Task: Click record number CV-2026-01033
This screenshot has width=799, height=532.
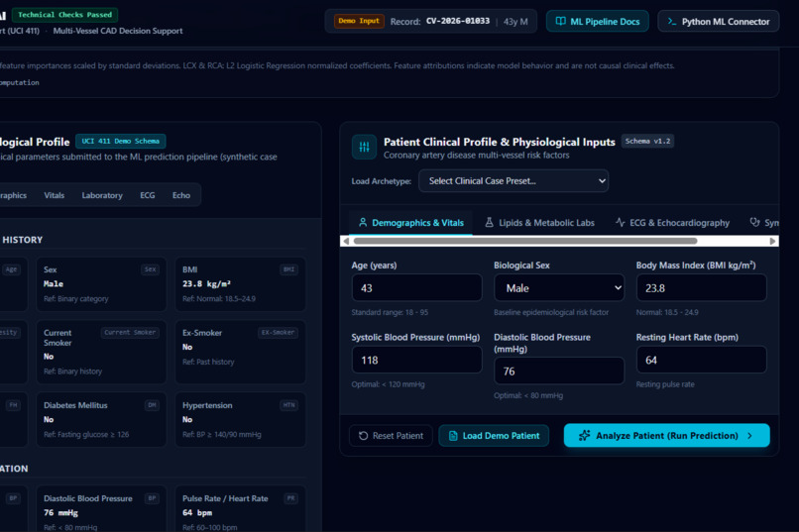Action: click(458, 21)
